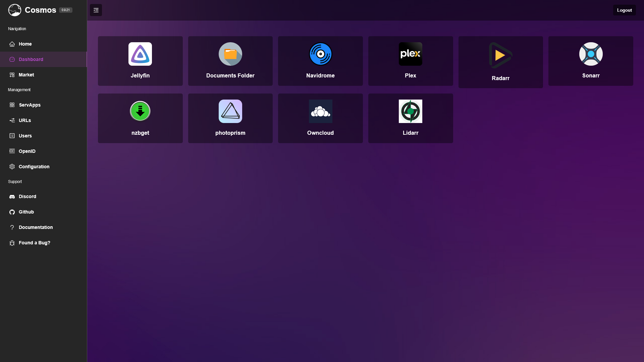
Task: Launch the Navidrome vinyl icon
Action: (x=320, y=54)
